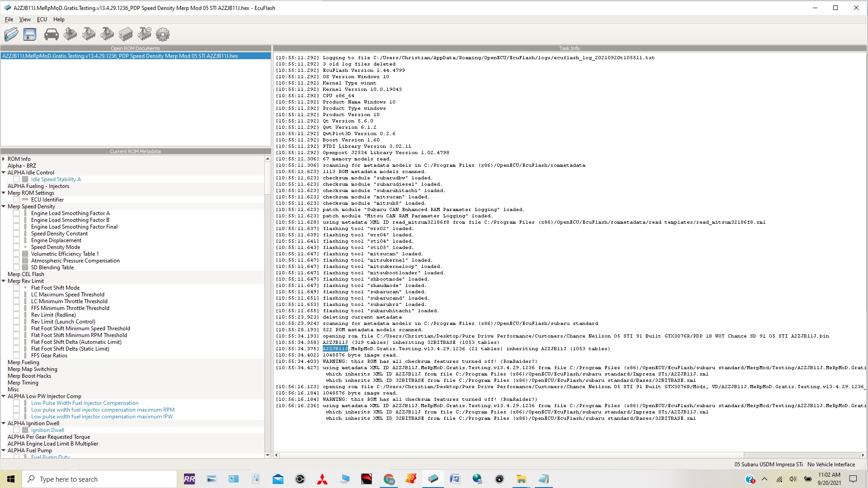Click the chip icon with plus badge
The width and height of the screenshot is (868, 488).
click(145, 34)
